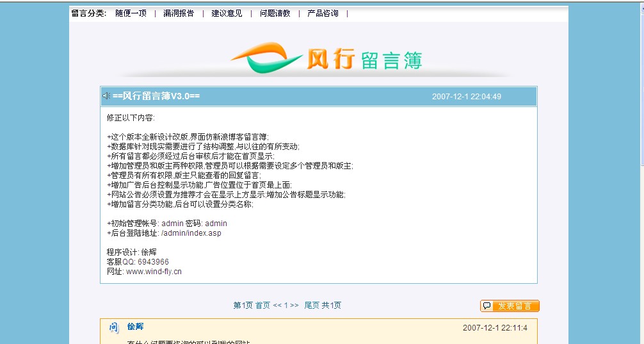This screenshot has height=344, width=644.
Task: Open the 随便一项 message category
Action: pos(131,13)
